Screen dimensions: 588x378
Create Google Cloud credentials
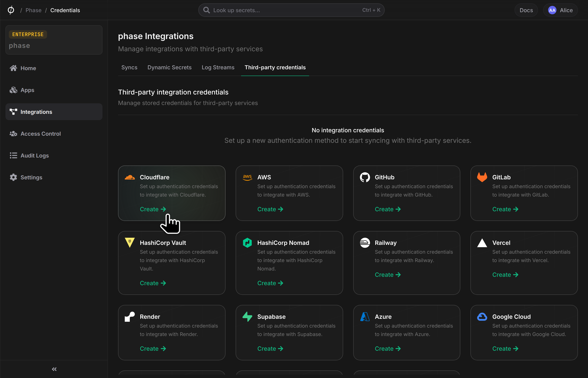[505, 349]
